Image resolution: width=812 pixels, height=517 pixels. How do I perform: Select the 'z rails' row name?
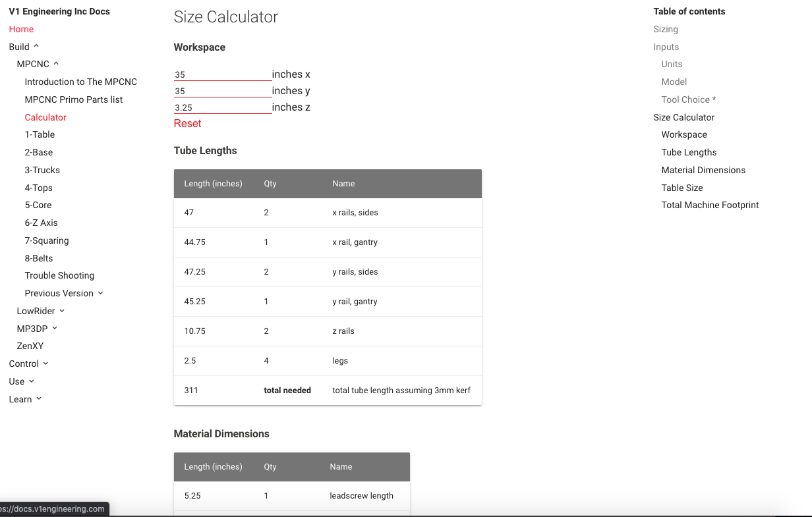tap(343, 331)
